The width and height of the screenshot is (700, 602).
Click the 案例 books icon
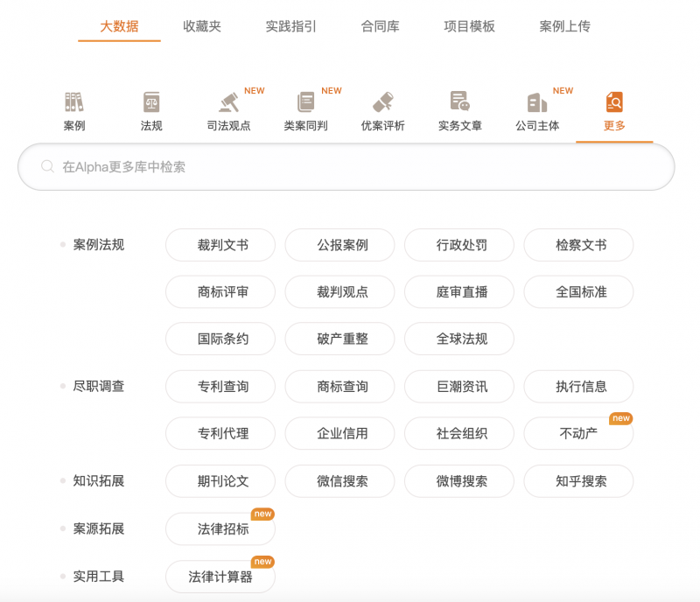74,102
